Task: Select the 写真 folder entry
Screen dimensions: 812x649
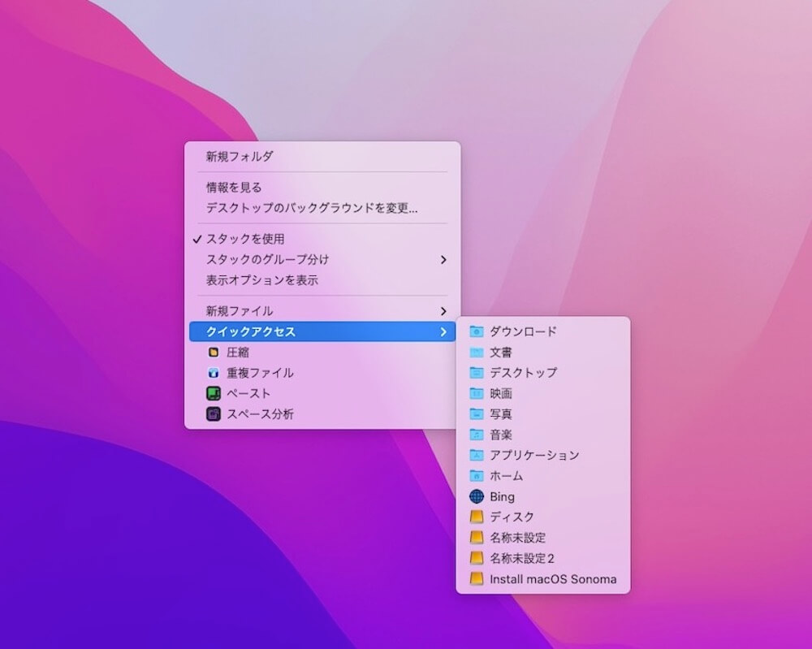Action: click(x=500, y=414)
